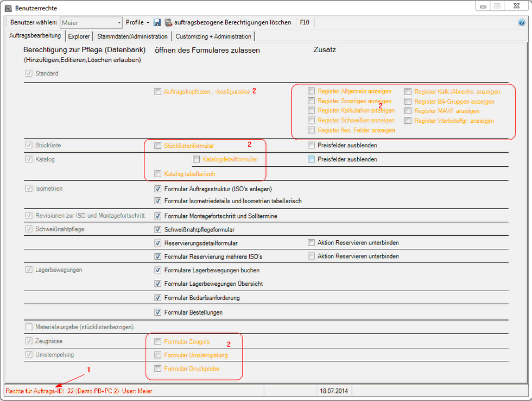Click auftragsbezogene Berechtigungen löschen button
Image resolution: width=532 pixels, height=401 pixels.
click(232, 23)
